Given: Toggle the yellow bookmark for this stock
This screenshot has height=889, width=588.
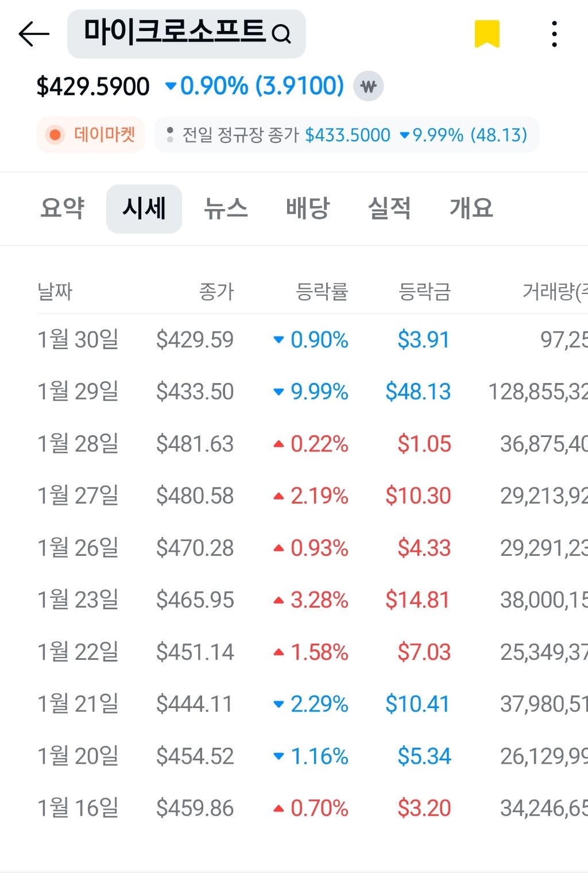Looking at the screenshot, I should (488, 33).
